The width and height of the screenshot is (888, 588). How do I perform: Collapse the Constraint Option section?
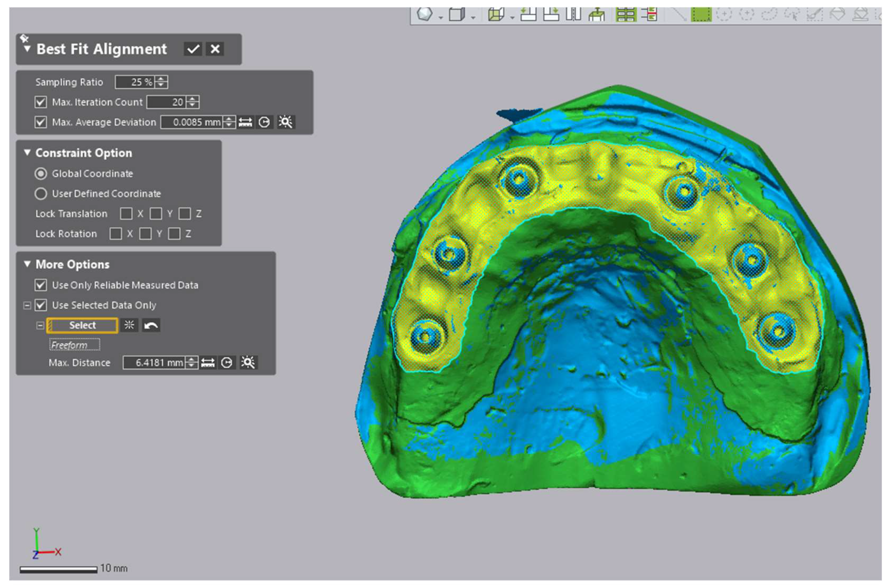[27, 153]
